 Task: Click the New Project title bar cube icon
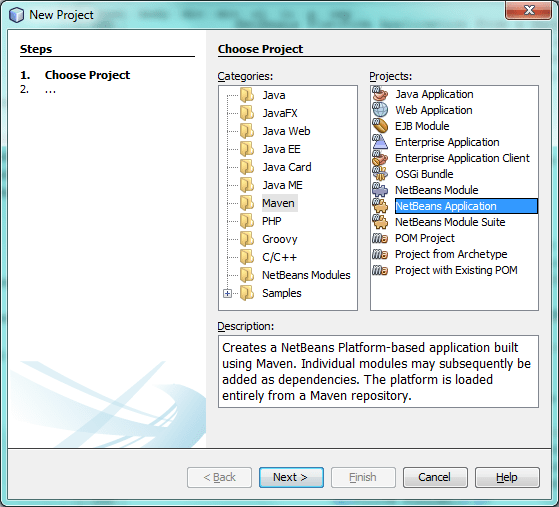click(x=16, y=15)
